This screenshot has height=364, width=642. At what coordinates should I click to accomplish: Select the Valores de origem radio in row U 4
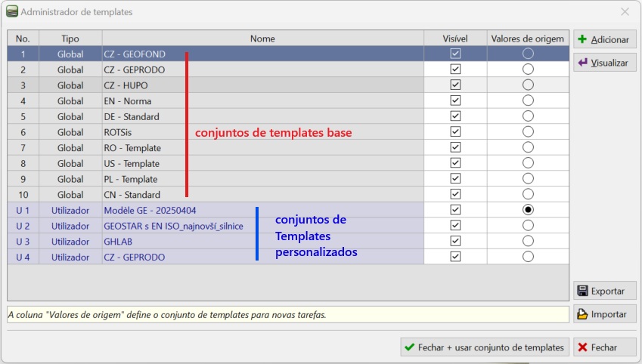[528, 257]
